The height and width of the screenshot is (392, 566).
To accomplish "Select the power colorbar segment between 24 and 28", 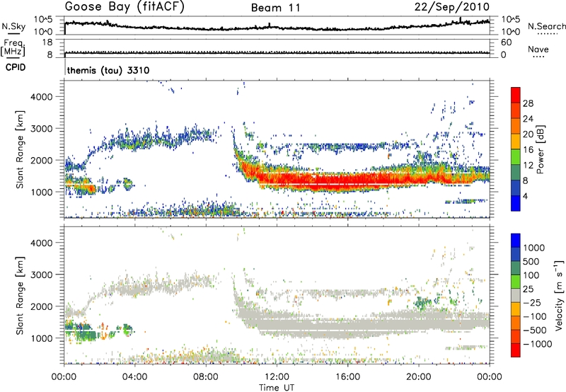I will [x=516, y=110].
